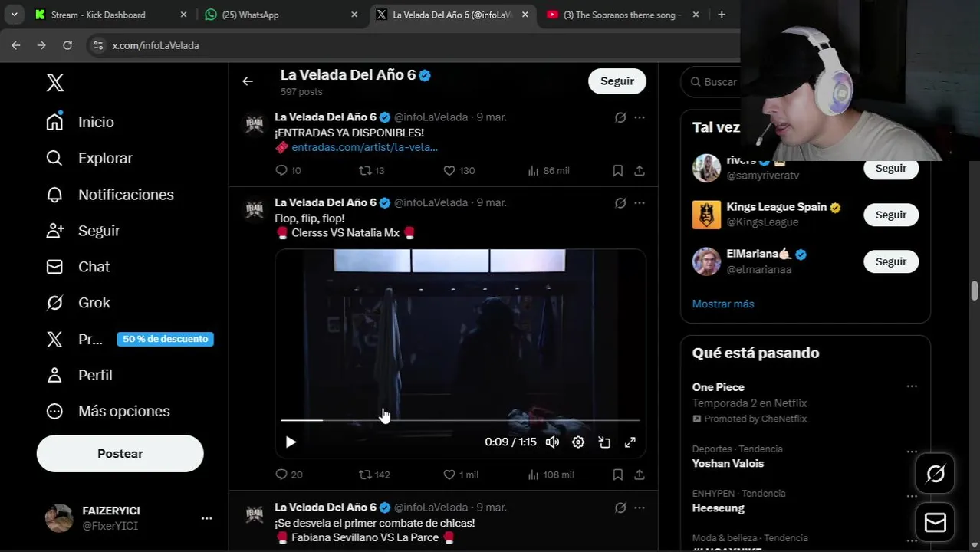Follow La Velada Del Año 6 with Seguir
Screen dimensions: 980x552
617,81
